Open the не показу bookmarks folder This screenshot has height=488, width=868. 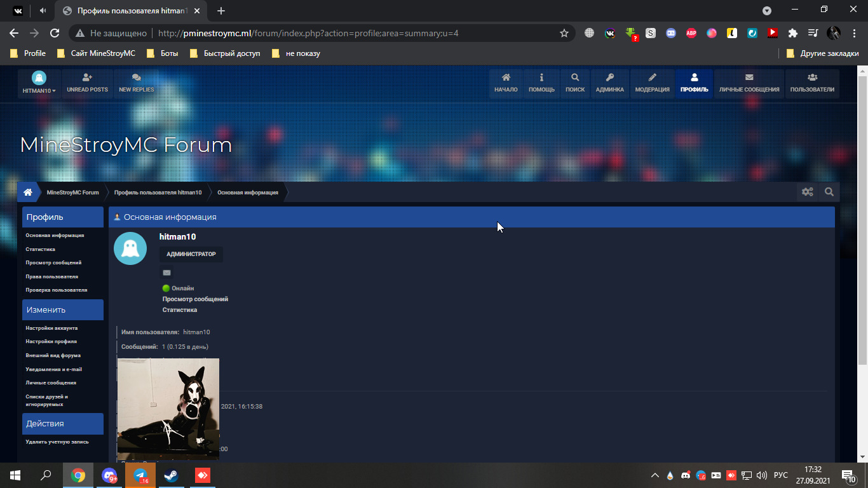pyautogui.click(x=295, y=53)
